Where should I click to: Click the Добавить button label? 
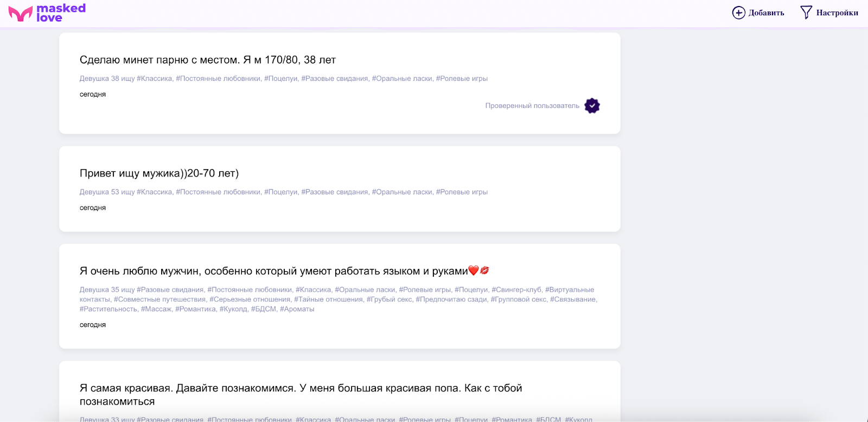coord(766,13)
